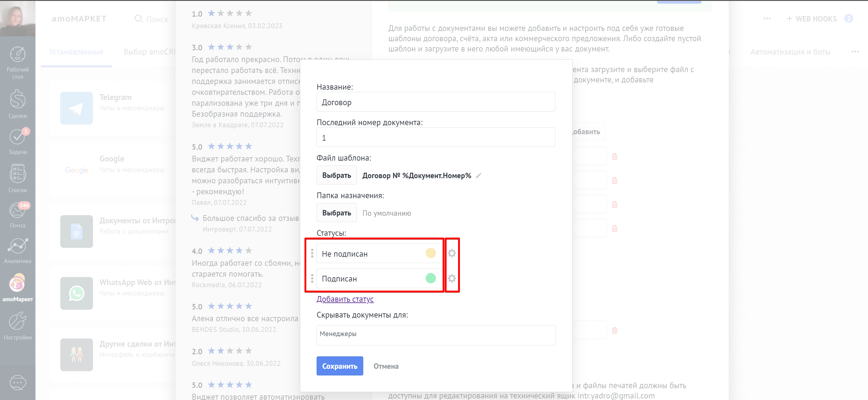Delete the first template row with trash icon
Screen dimensions: 868x400
614,156
